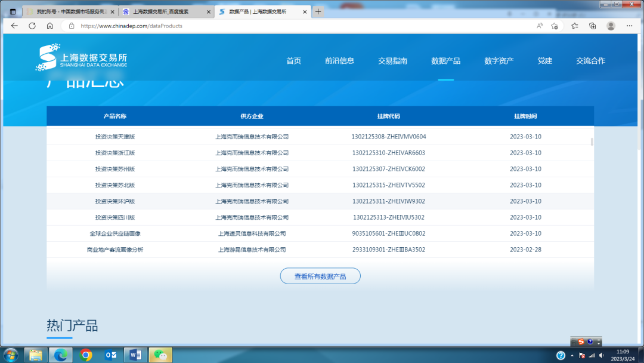Click supplier 上海游昆信息技术有限公司
The width and height of the screenshot is (644, 363).
[252, 250]
